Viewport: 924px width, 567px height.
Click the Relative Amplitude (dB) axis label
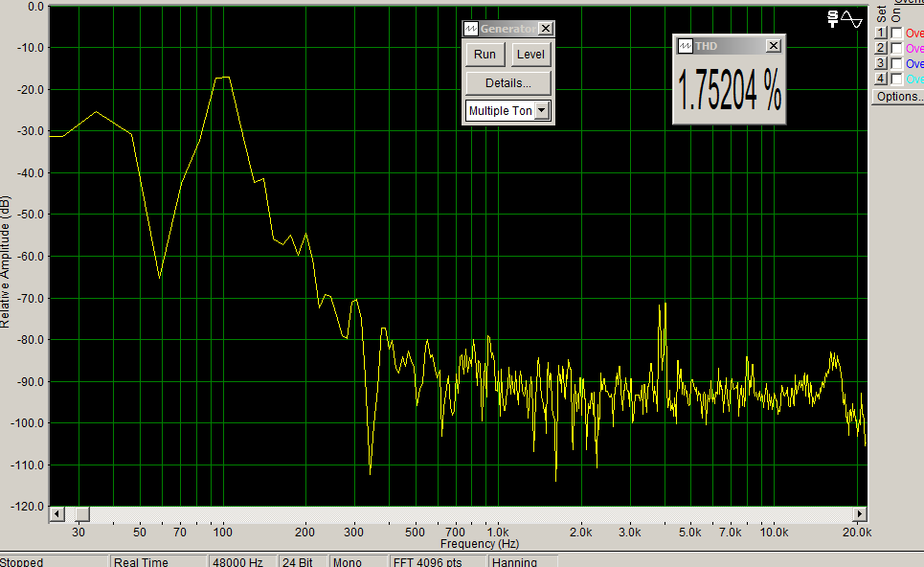[x=6, y=261]
